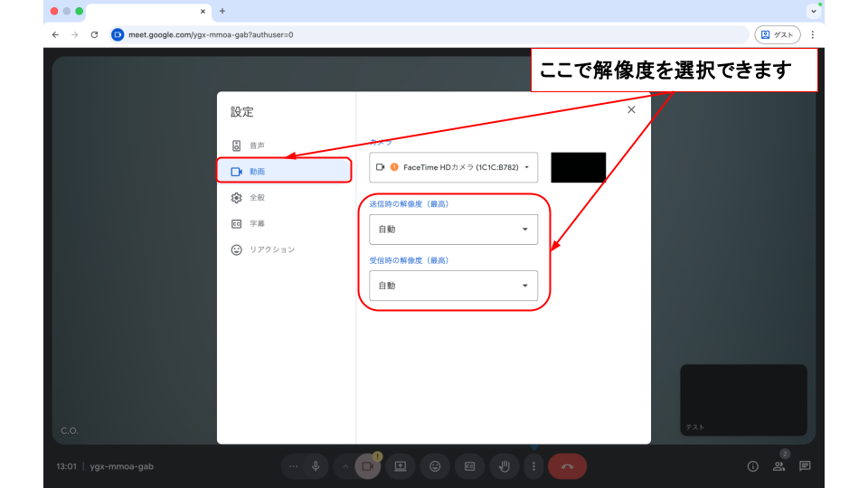Open the three-dot more options in call bar
The image size is (868, 488).
(x=534, y=466)
